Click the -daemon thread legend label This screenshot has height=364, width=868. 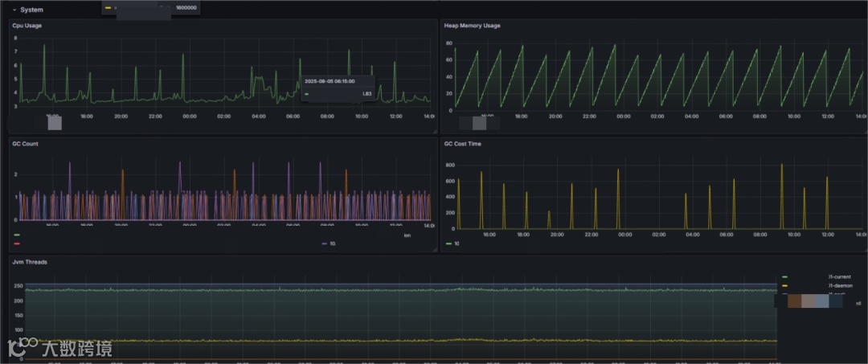point(841,285)
